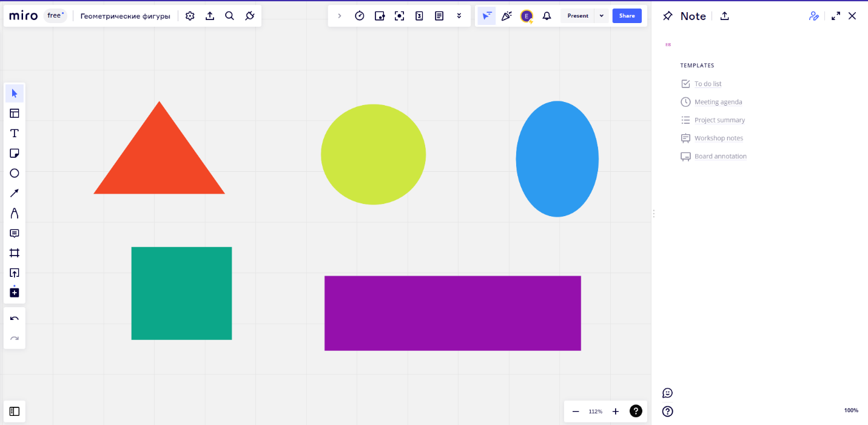Expand the collapsed toolbar chevron
The height and width of the screenshot is (425, 868).
coord(340,16)
